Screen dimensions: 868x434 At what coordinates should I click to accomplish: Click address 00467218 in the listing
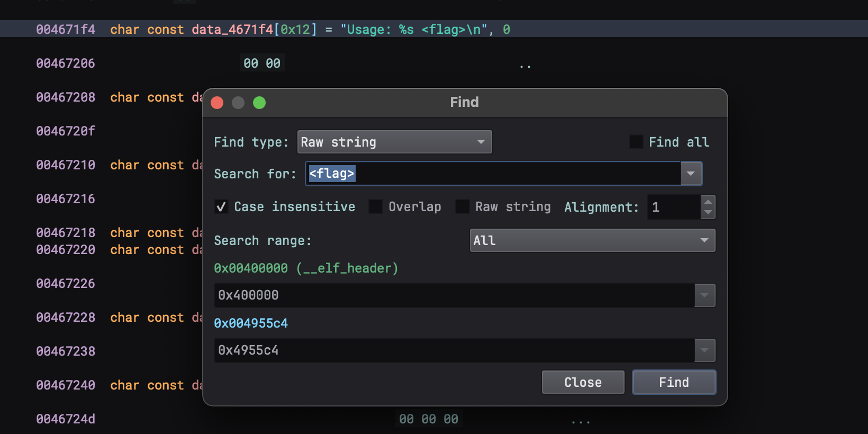click(66, 233)
